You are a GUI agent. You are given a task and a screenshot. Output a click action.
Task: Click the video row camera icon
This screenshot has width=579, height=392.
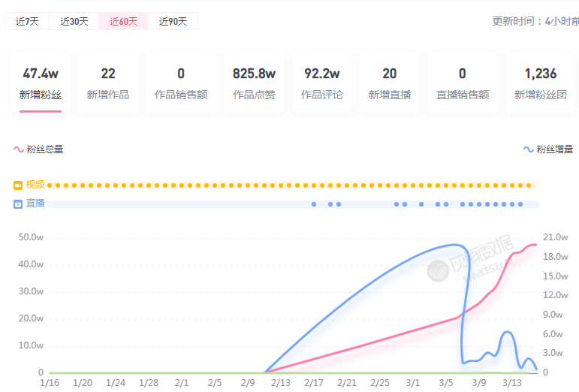[x=18, y=185]
